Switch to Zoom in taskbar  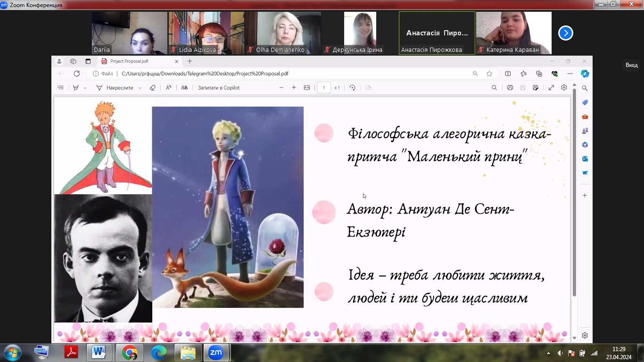pyautogui.click(x=216, y=352)
